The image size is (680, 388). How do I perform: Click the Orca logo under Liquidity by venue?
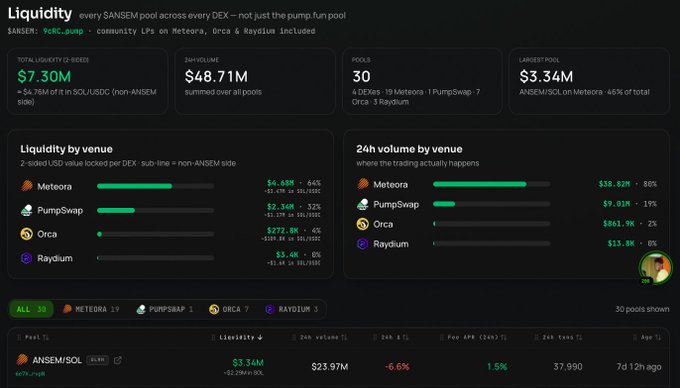tap(27, 234)
